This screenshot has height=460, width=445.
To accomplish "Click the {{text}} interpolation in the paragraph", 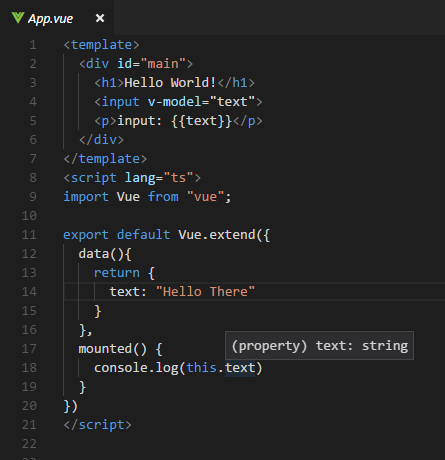I will click(201, 121).
